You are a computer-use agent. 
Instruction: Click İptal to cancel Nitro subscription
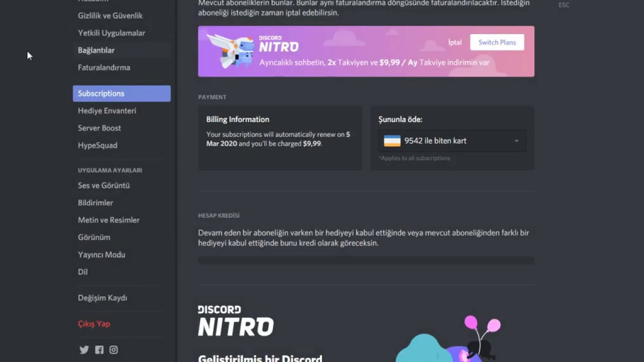455,42
